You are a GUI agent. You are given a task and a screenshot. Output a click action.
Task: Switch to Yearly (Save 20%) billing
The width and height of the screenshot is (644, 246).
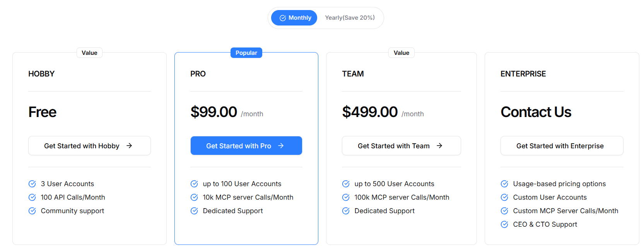[x=350, y=18]
